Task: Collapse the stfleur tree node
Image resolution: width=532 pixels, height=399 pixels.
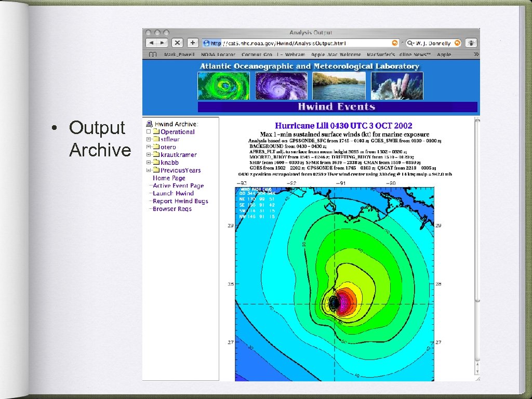Action: (x=148, y=139)
